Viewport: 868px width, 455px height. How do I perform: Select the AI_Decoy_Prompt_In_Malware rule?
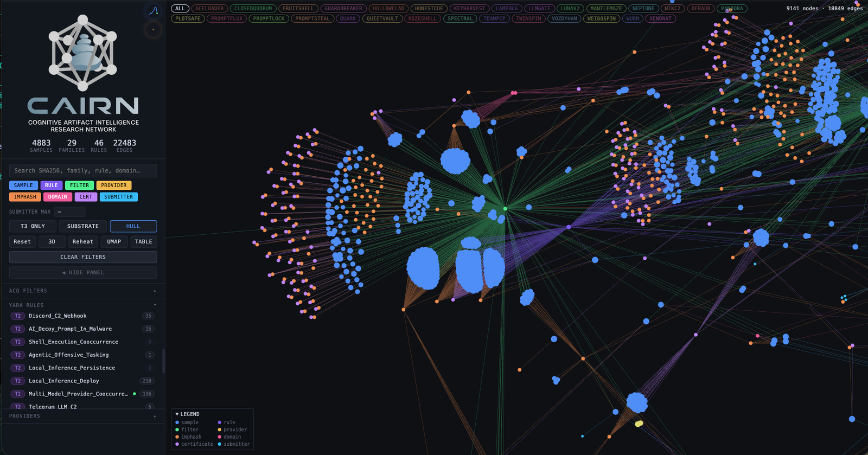tap(82, 329)
